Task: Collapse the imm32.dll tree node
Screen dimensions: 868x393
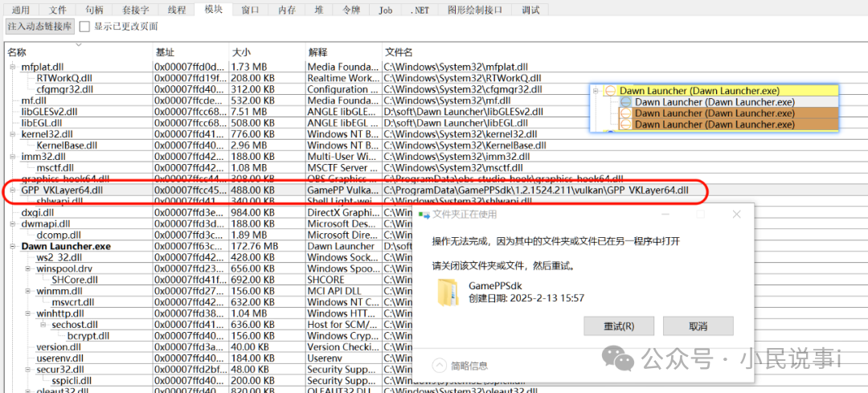Action: click(x=12, y=157)
